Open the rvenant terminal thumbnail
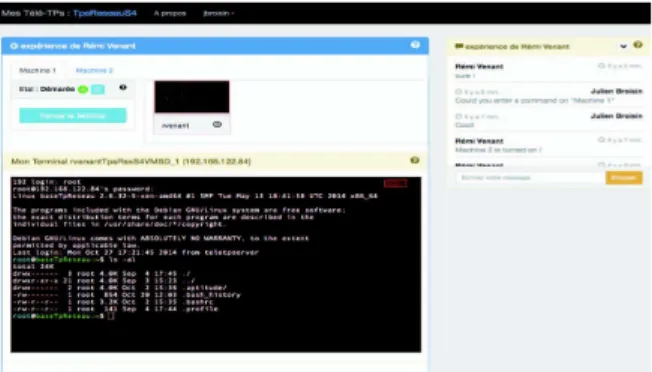This screenshot has width=652, height=372. click(x=192, y=97)
